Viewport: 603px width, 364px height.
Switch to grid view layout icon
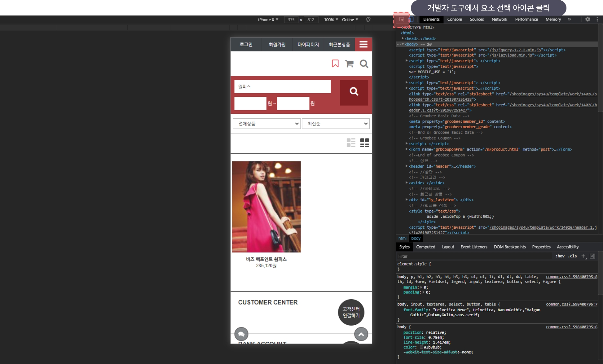tap(365, 143)
